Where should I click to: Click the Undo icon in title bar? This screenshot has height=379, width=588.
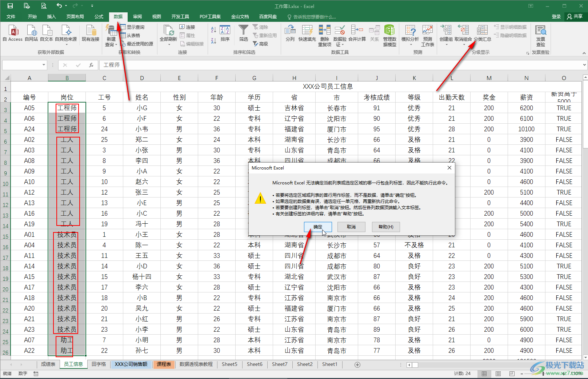point(59,6)
